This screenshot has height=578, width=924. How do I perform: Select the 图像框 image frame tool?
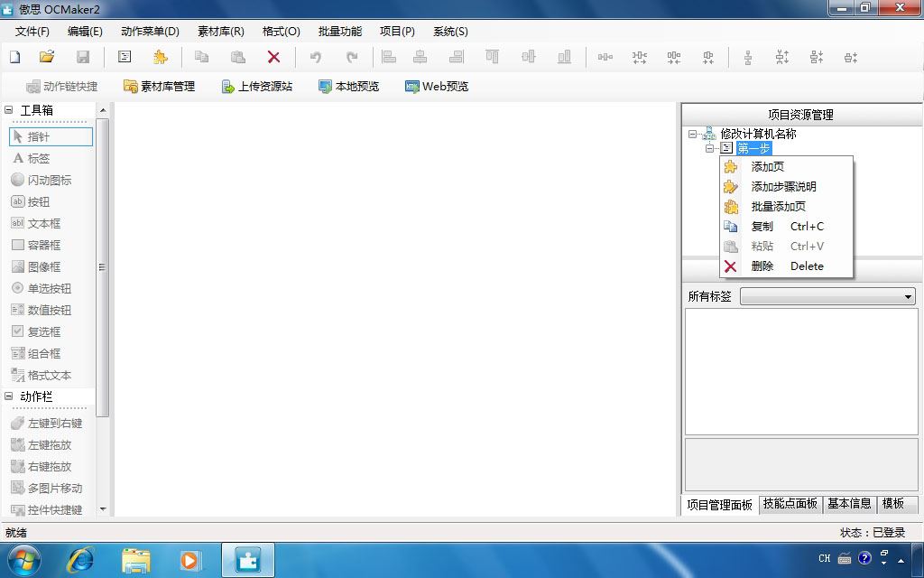pos(51,266)
